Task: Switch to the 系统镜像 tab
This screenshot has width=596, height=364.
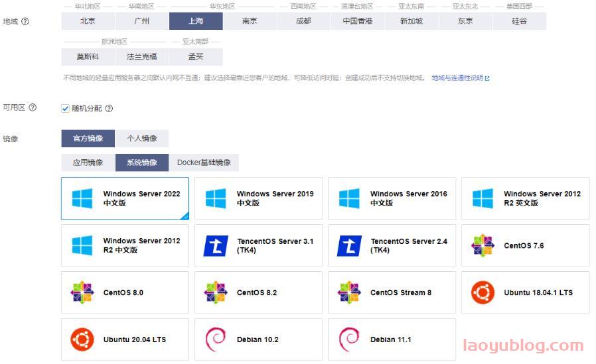Action: 142,162
